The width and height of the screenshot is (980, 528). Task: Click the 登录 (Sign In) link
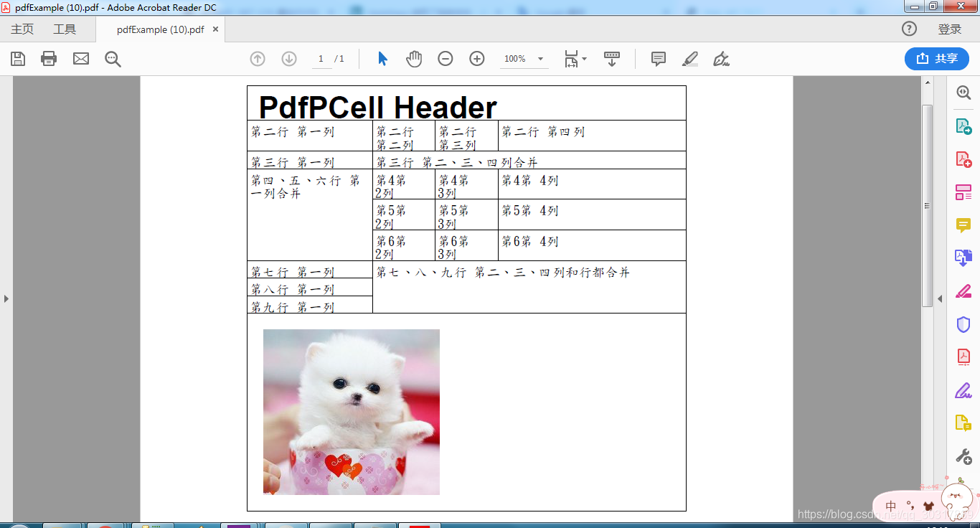point(951,29)
